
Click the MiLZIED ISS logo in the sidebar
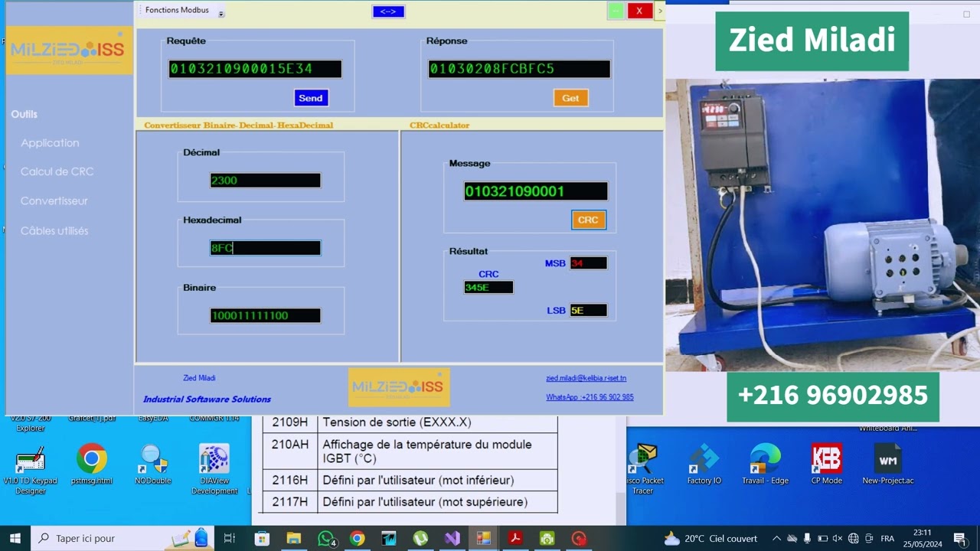pos(69,51)
